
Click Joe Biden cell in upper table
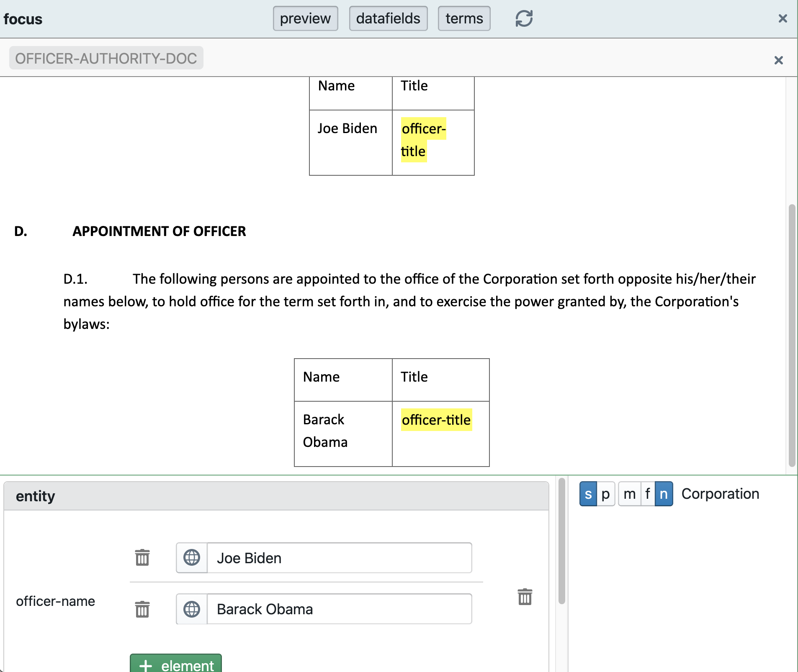351,143
